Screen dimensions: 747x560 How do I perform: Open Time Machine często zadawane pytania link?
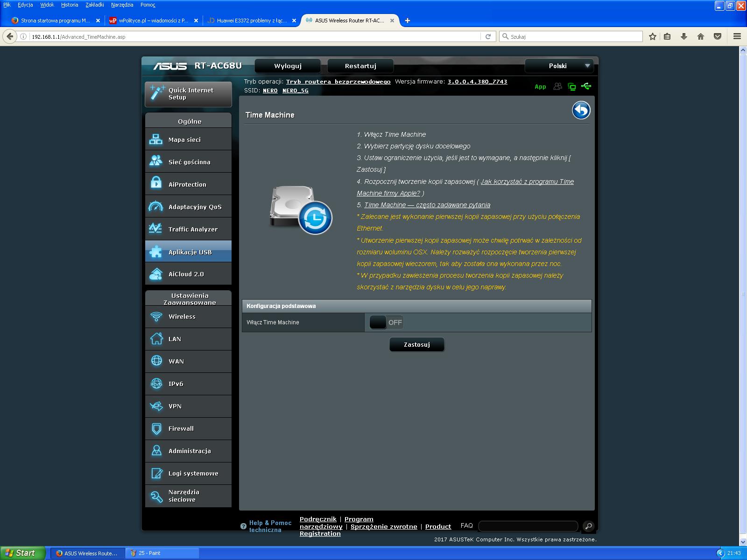coord(427,205)
